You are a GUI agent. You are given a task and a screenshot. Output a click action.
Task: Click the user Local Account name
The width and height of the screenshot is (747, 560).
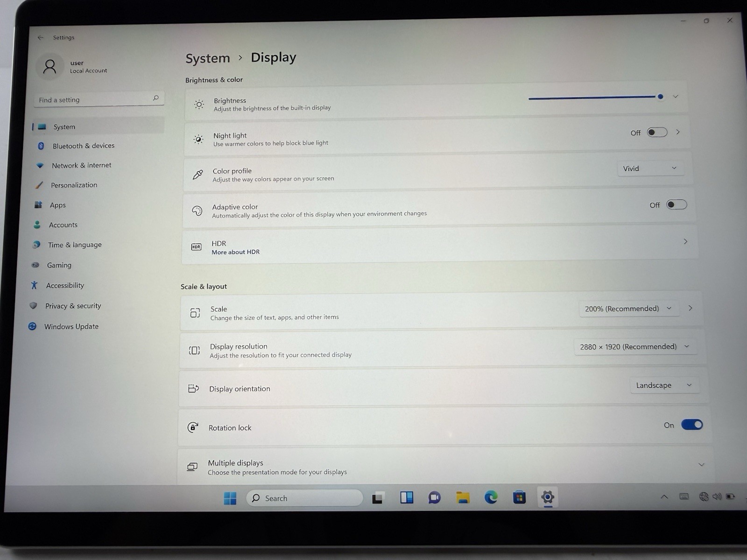pyautogui.click(x=88, y=67)
